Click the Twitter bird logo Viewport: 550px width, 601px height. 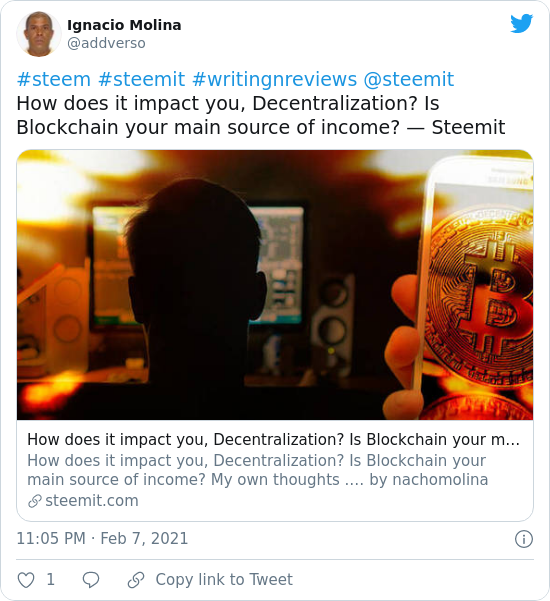(x=521, y=24)
